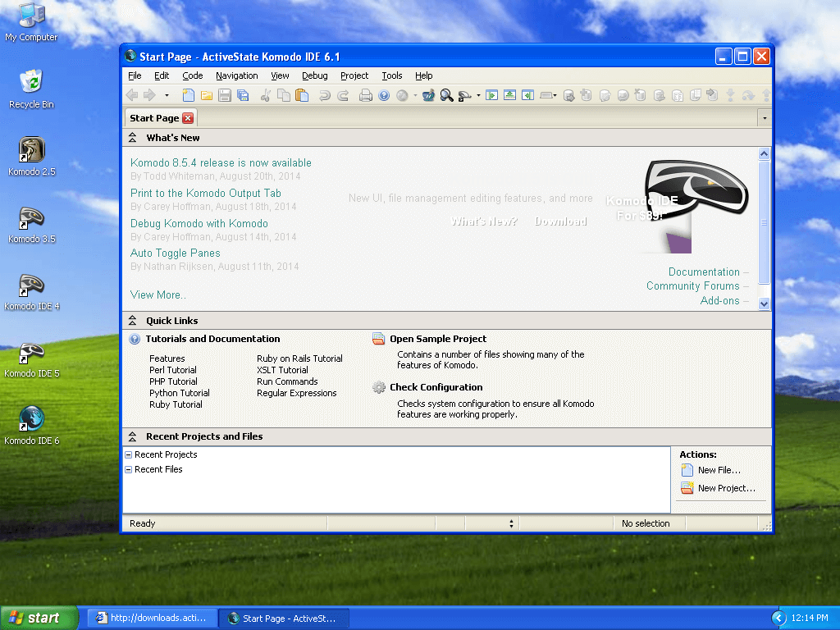Click the Save All toolbar icon
The height and width of the screenshot is (630, 840).
pos(243,95)
